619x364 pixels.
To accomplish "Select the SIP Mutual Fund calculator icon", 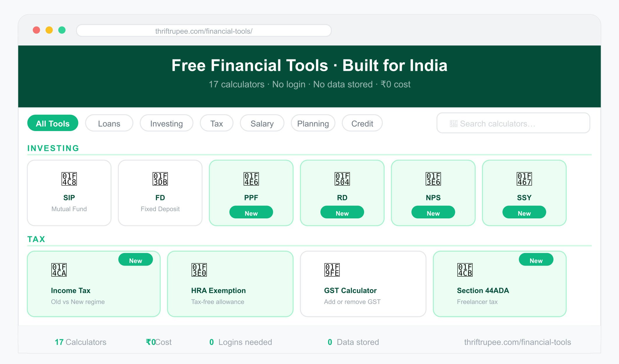I will [x=69, y=179].
